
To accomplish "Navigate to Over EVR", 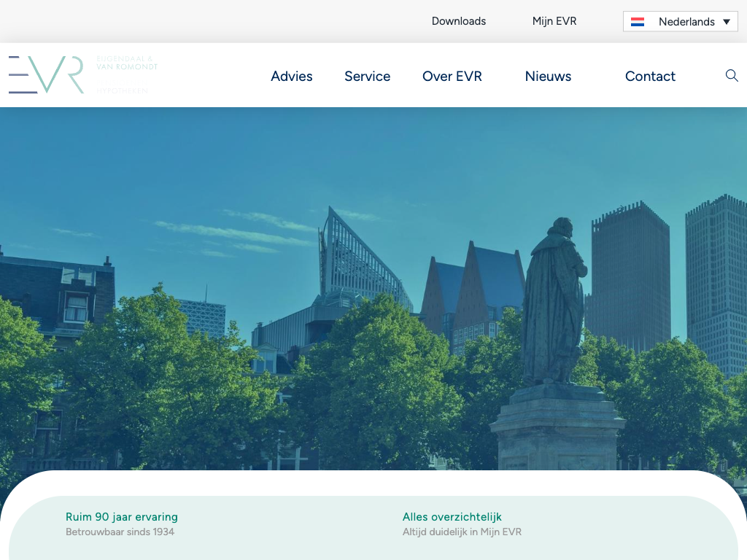I will 452,77.
